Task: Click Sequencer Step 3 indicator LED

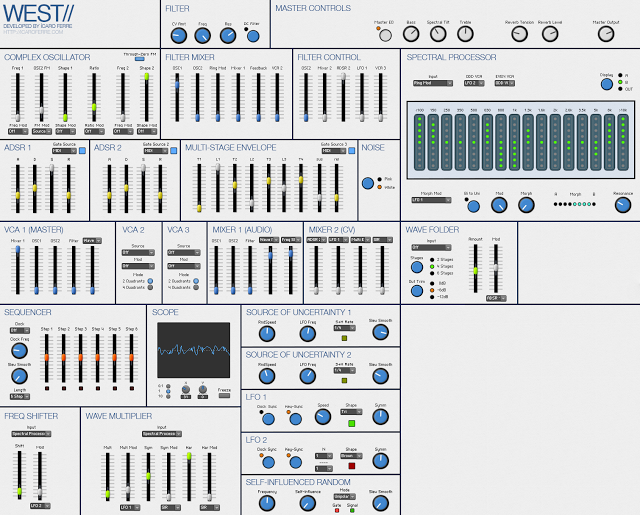Action: (x=81, y=388)
